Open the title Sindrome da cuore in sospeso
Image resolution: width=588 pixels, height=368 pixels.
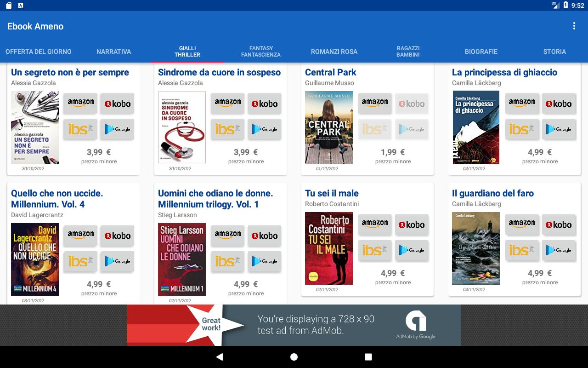219,72
